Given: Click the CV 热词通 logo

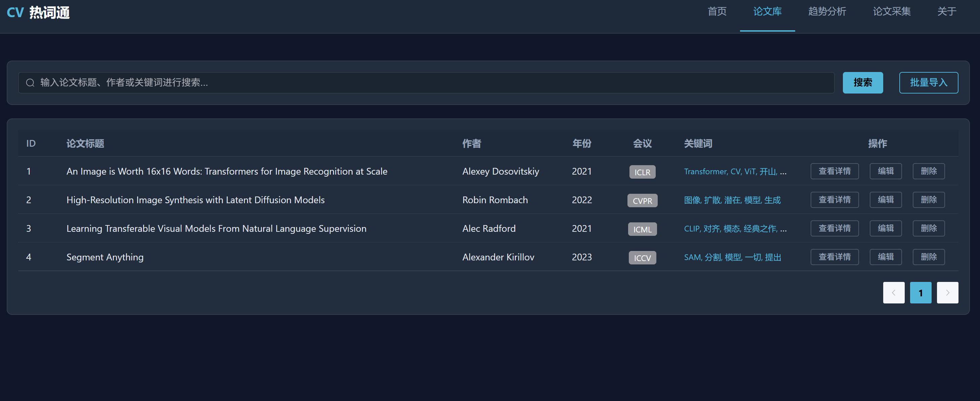Looking at the screenshot, I should coord(38,12).
